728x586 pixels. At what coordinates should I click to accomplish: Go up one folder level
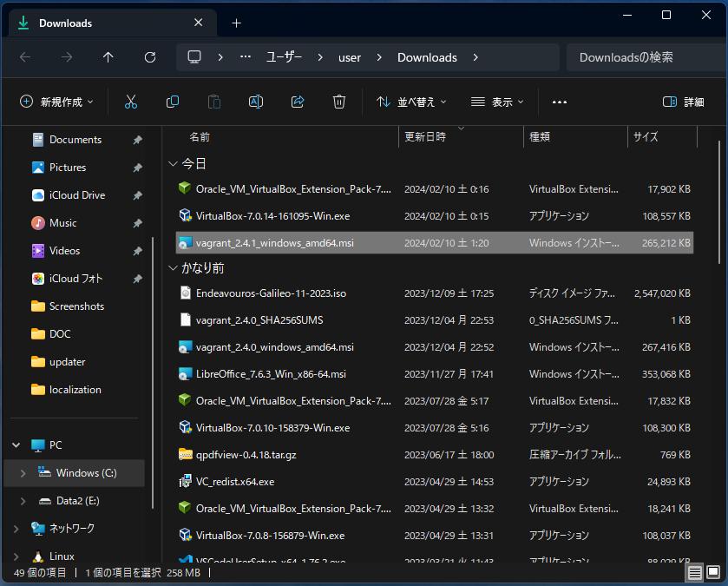click(108, 57)
